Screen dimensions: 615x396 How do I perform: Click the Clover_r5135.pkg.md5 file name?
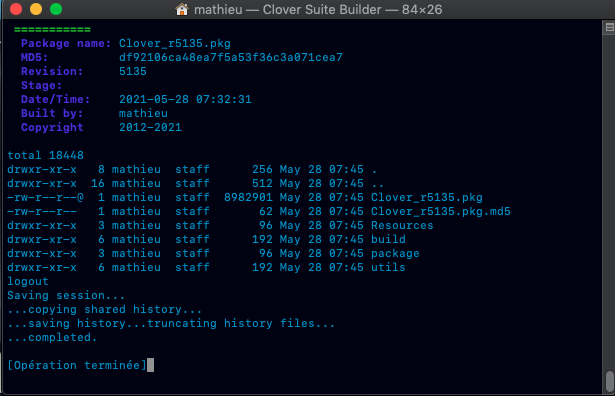point(441,211)
